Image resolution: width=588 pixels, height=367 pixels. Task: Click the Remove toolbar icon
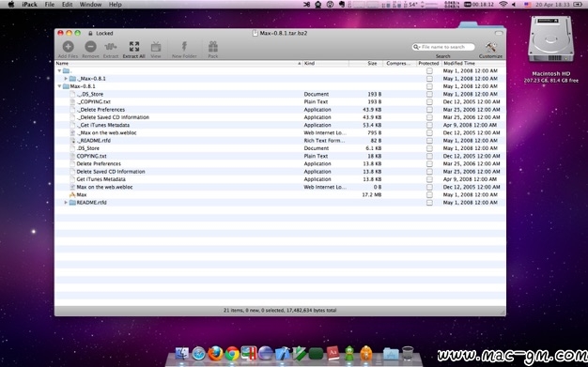click(x=90, y=47)
